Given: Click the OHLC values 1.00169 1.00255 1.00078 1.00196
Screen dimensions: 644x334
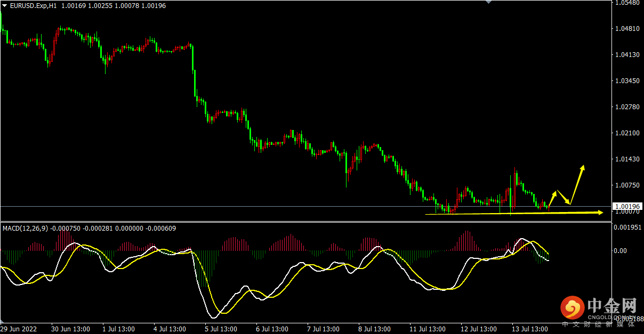Looking at the screenshot, I should point(114,6).
